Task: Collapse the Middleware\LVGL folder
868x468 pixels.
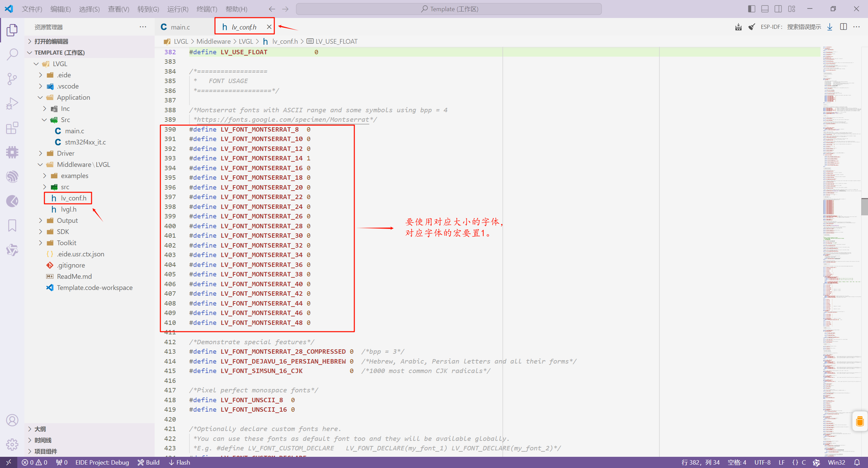Action: [83, 164]
